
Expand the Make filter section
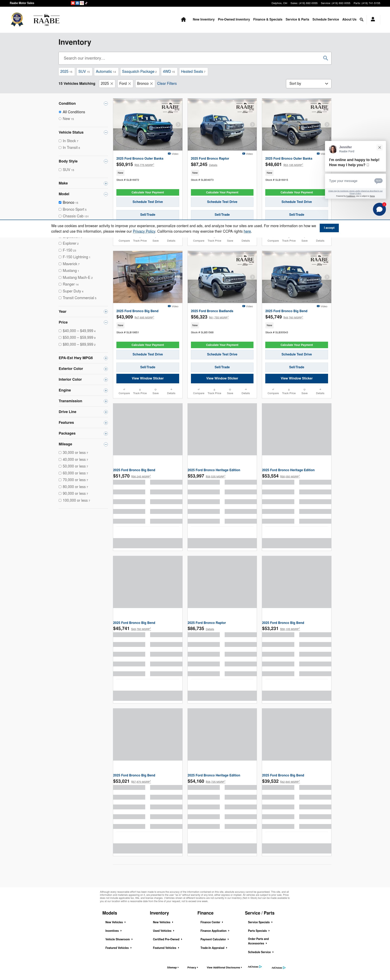click(x=106, y=183)
